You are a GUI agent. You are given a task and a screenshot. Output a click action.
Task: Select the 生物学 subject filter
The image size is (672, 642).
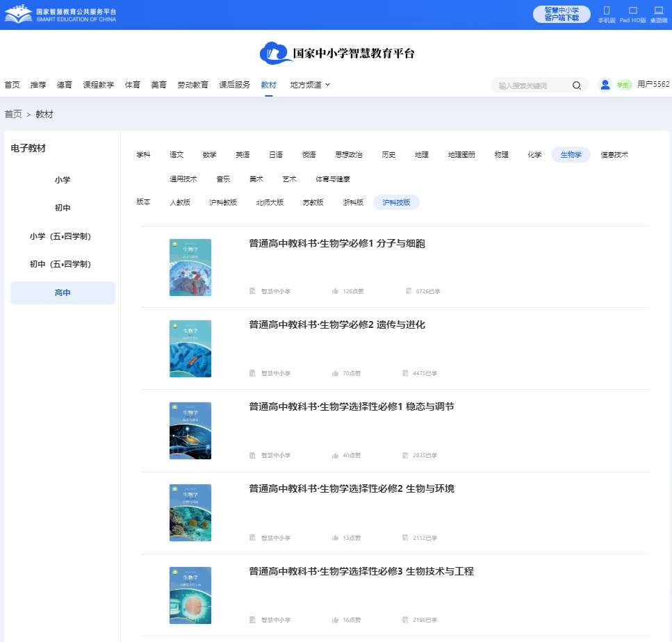pyautogui.click(x=571, y=154)
